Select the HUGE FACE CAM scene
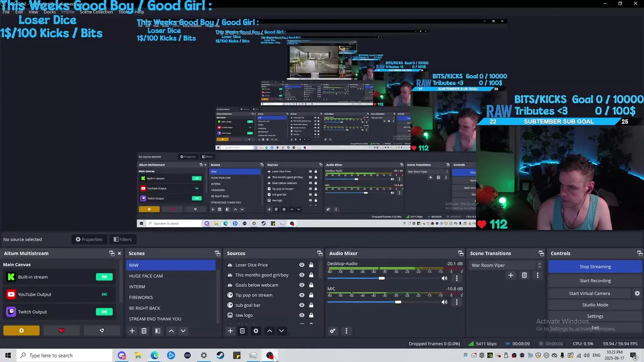Image resolution: width=644 pixels, height=362 pixels. (x=171, y=276)
